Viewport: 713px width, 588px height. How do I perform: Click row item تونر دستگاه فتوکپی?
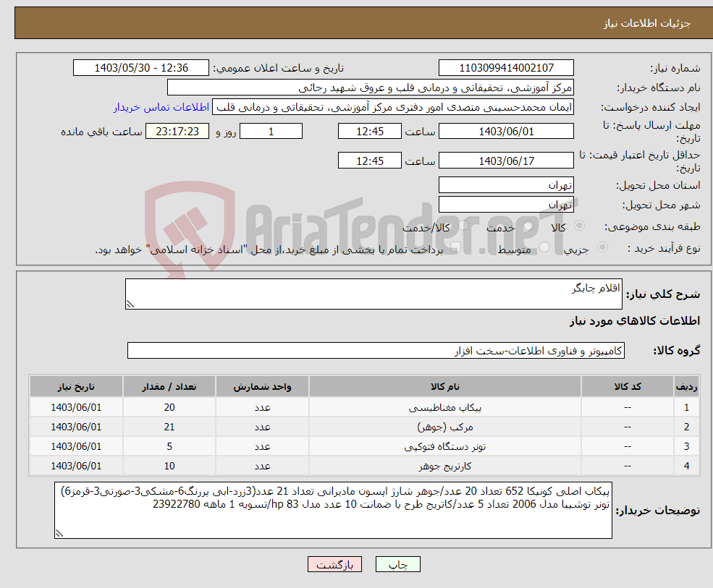point(445,446)
